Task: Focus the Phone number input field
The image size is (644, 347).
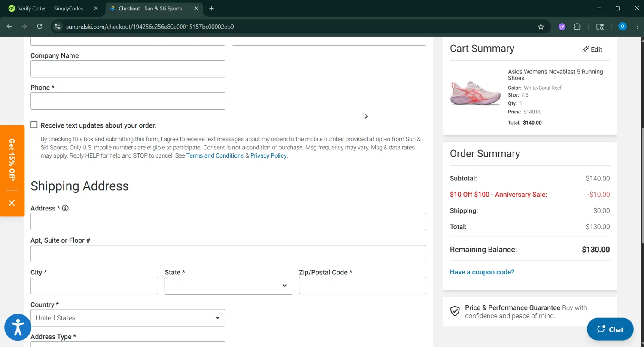Action: coord(128,101)
